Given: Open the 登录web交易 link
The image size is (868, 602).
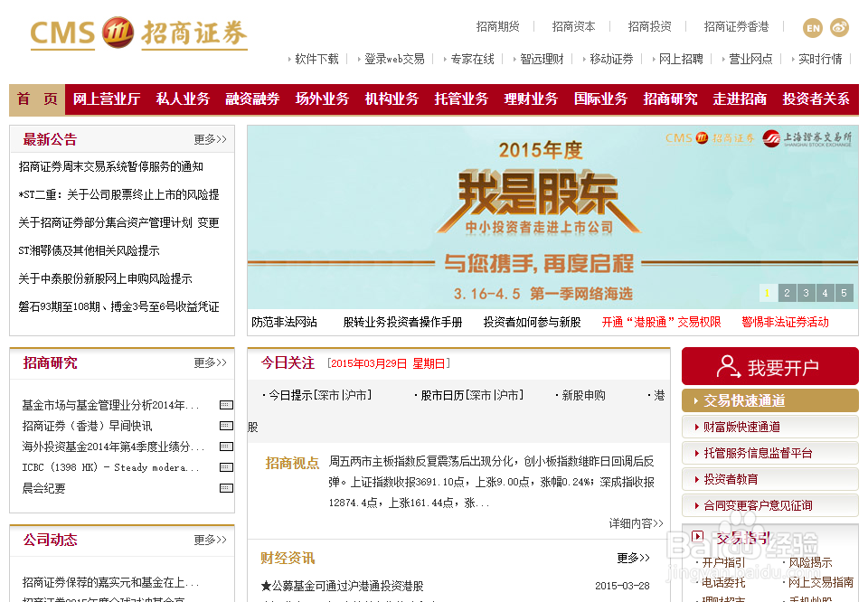Looking at the screenshot, I should (x=394, y=59).
